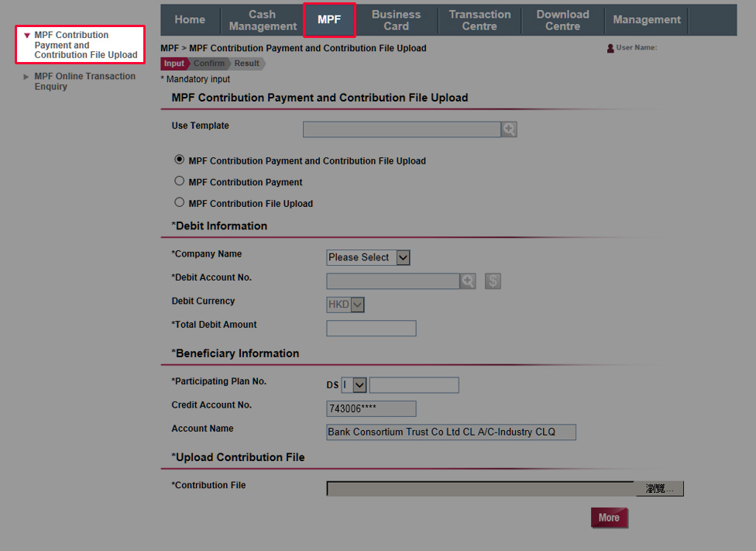Open MPF Online Transaction Enquiry link
The height and width of the screenshot is (551, 756).
[x=85, y=81]
